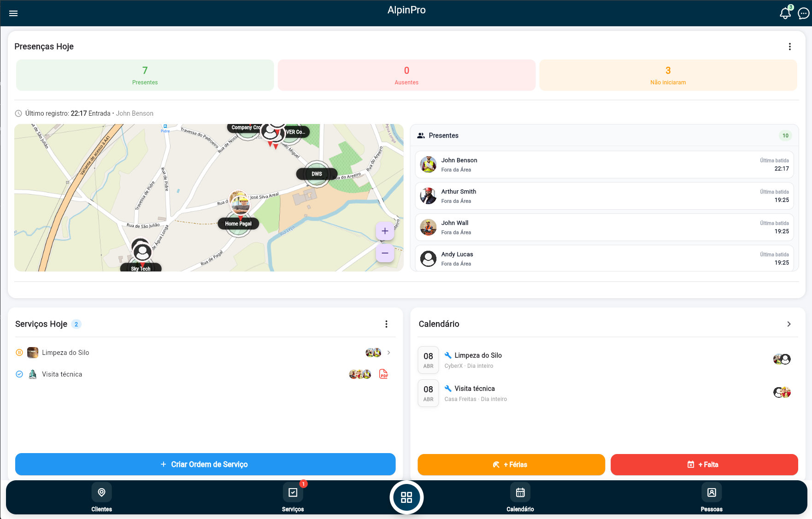Go to the Clientes tab
The height and width of the screenshot is (519, 812).
(x=101, y=498)
